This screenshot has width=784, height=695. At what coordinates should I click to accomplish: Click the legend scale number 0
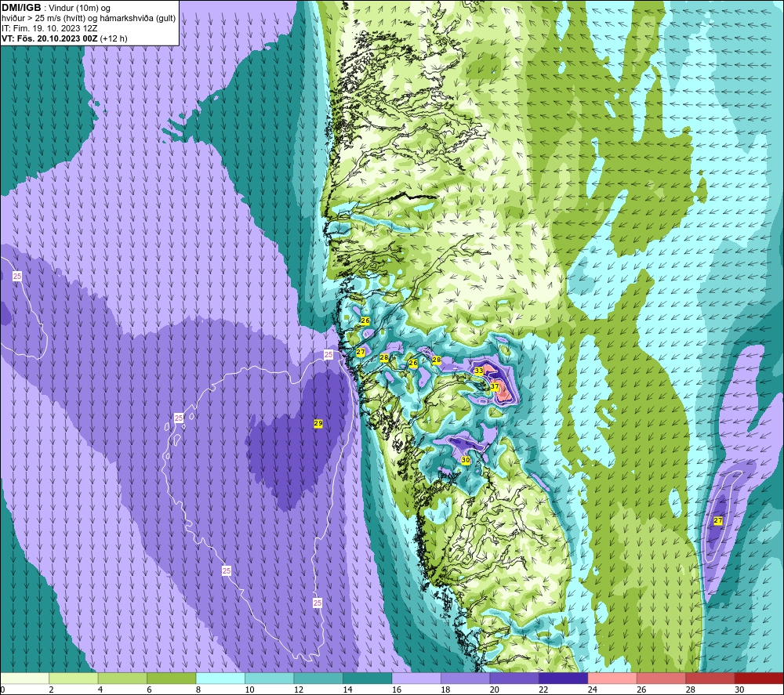(x=2, y=690)
